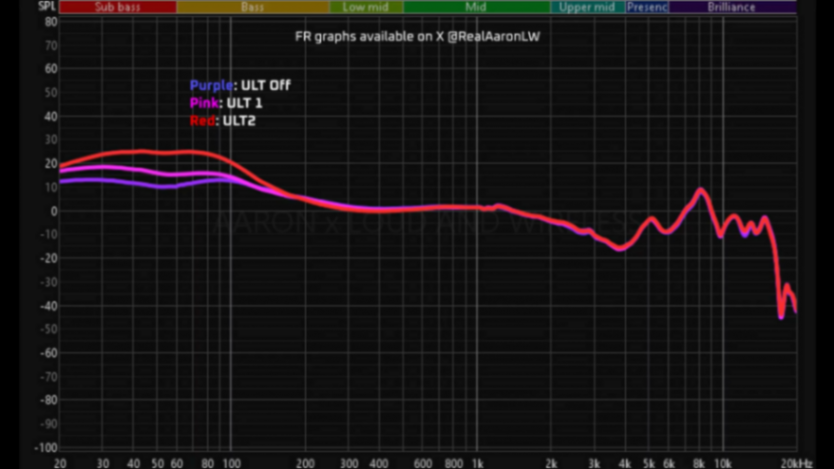Click the 80 value on SPL axis
The width and height of the screenshot is (834, 469).
click(51, 22)
